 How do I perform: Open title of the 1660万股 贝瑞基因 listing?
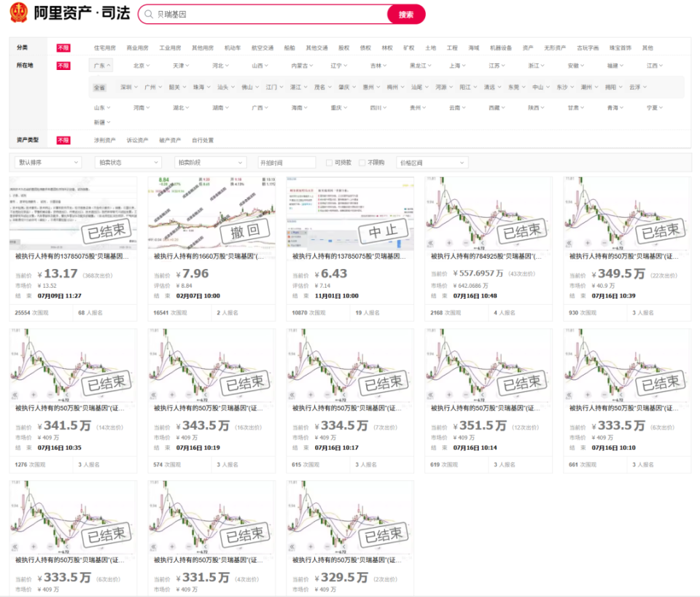pos(209,256)
